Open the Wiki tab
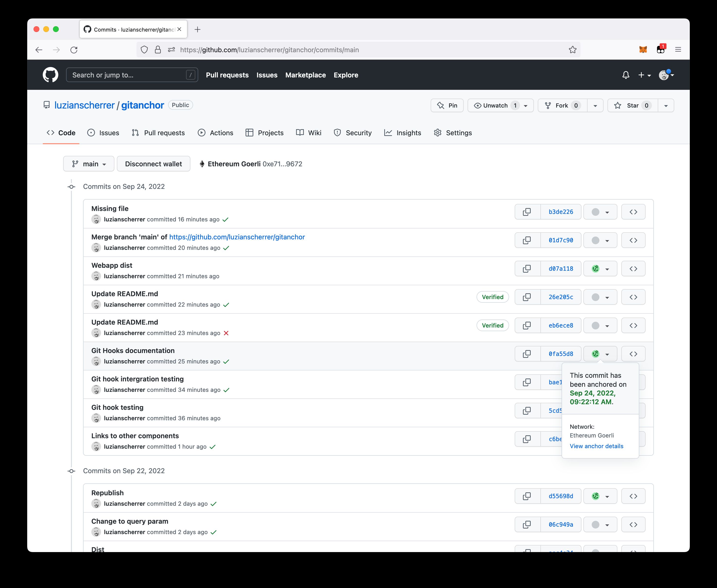 pyautogui.click(x=308, y=133)
